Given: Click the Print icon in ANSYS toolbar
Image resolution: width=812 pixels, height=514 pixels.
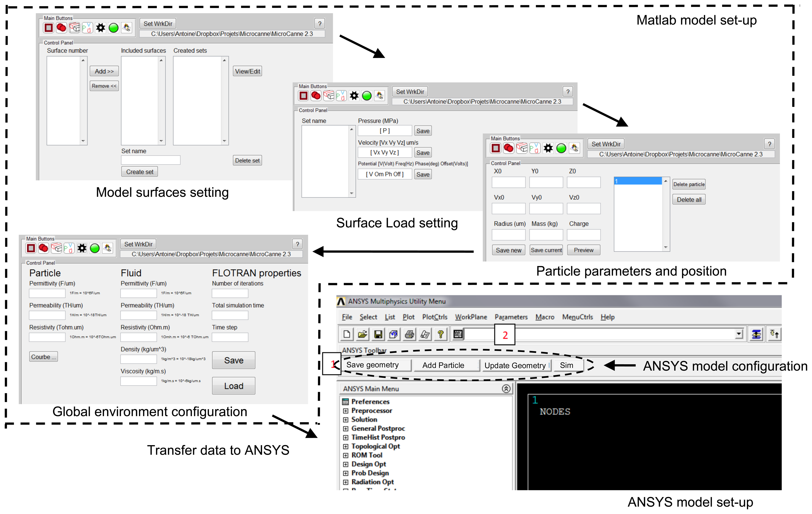Looking at the screenshot, I should click(x=409, y=334).
